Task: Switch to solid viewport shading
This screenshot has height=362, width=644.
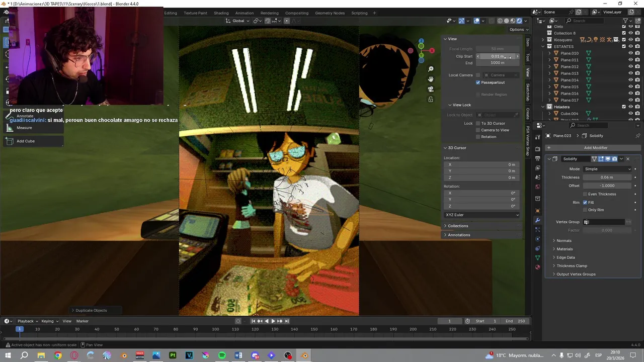Action: (507, 21)
